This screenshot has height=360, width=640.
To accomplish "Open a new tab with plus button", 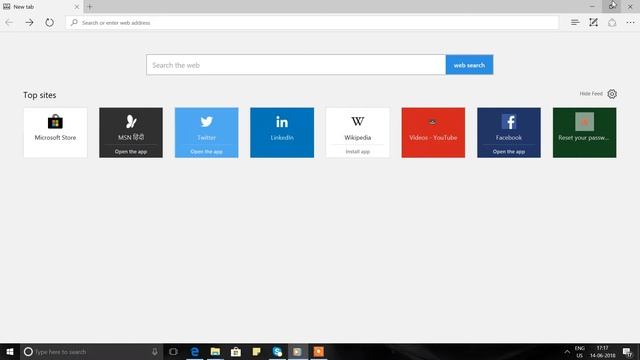I will point(90,7).
